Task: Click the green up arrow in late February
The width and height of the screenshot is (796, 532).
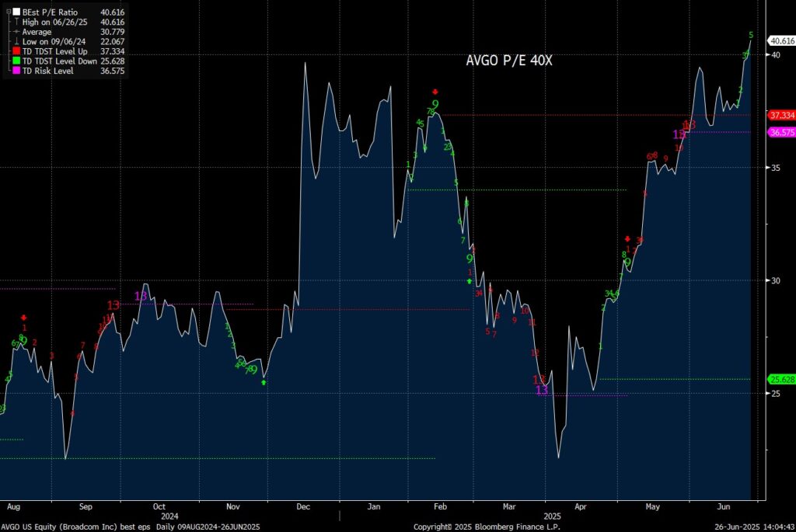Action: tap(469, 281)
